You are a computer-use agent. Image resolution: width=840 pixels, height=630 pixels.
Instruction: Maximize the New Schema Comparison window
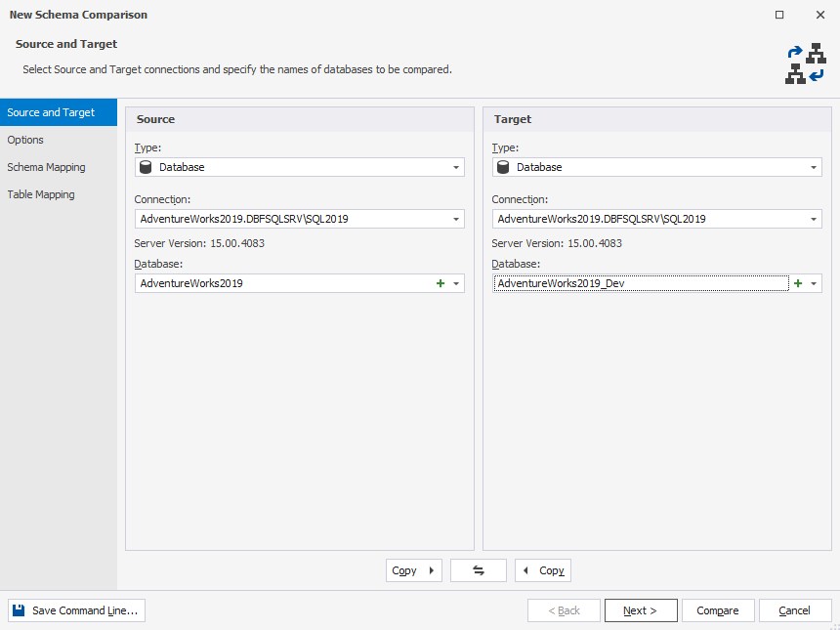pos(779,15)
